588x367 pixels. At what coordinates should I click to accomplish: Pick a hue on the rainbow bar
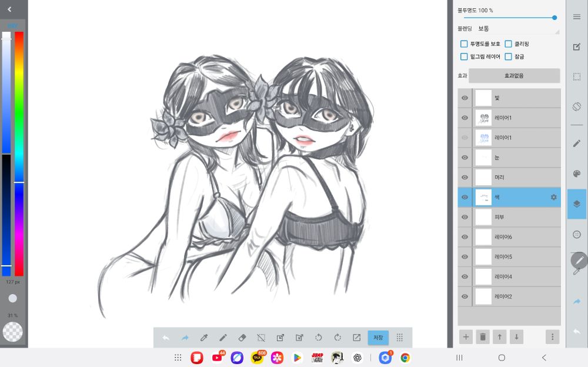pyautogui.click(x=19, y=154)
